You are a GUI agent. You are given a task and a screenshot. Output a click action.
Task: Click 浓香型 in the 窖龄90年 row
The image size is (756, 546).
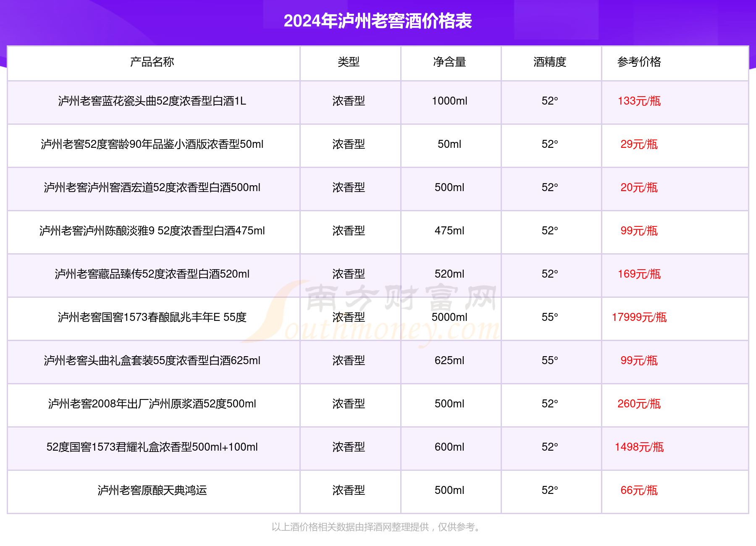coord(349,144)
